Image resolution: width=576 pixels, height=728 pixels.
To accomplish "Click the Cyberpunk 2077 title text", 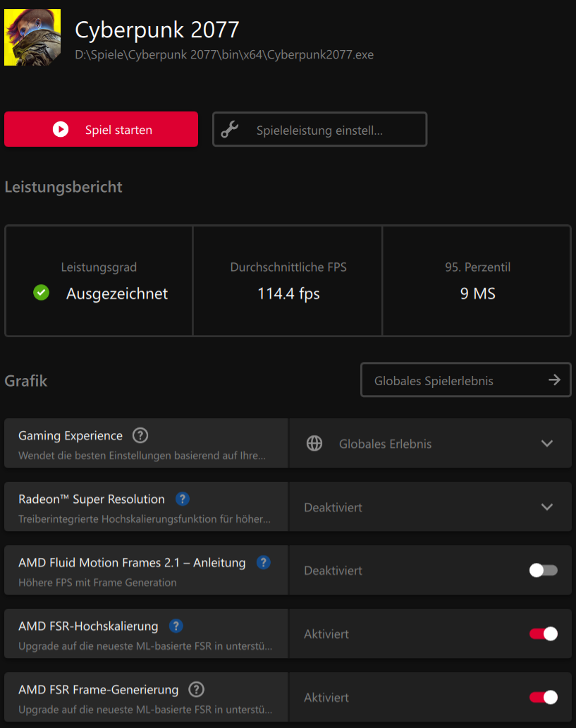I will pyautogui.click(x=157, y=30).
